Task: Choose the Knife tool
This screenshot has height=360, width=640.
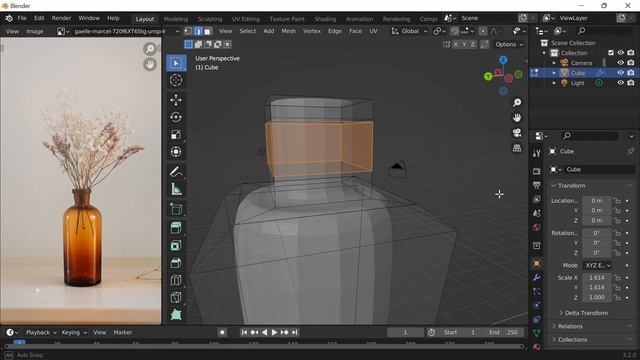Action: (176, 297)
